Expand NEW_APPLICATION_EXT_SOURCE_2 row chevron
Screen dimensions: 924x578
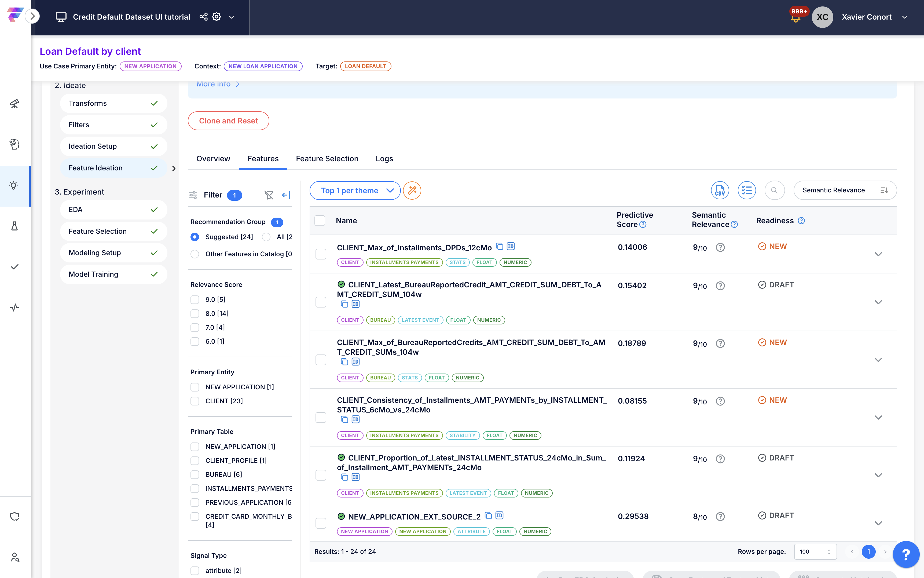click(878, 523)
